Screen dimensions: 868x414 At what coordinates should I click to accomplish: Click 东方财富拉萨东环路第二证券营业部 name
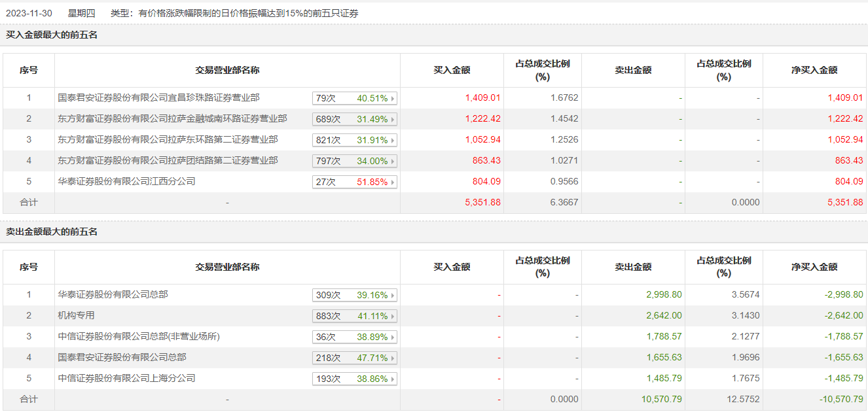tap(168, 140)
